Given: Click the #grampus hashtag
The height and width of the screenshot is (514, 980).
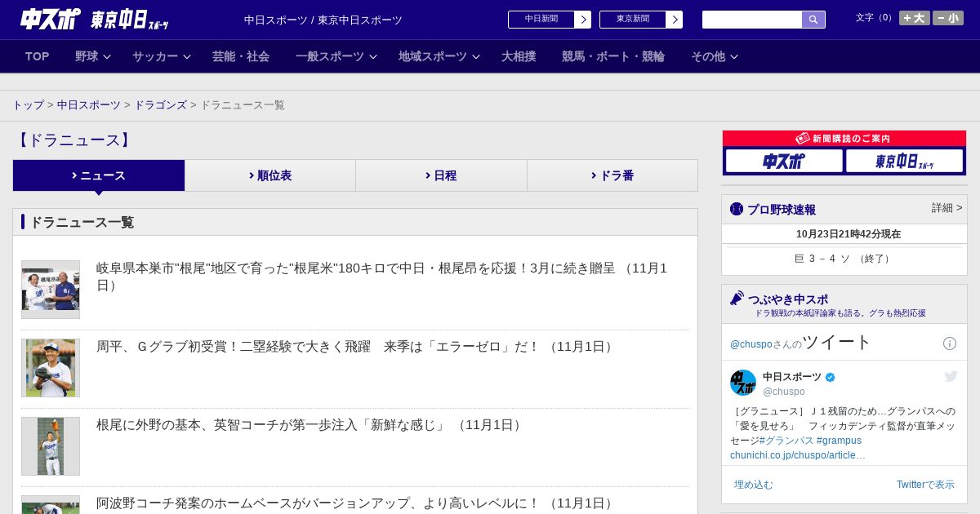Looking at the screenshot, I should tap(839, 441).
